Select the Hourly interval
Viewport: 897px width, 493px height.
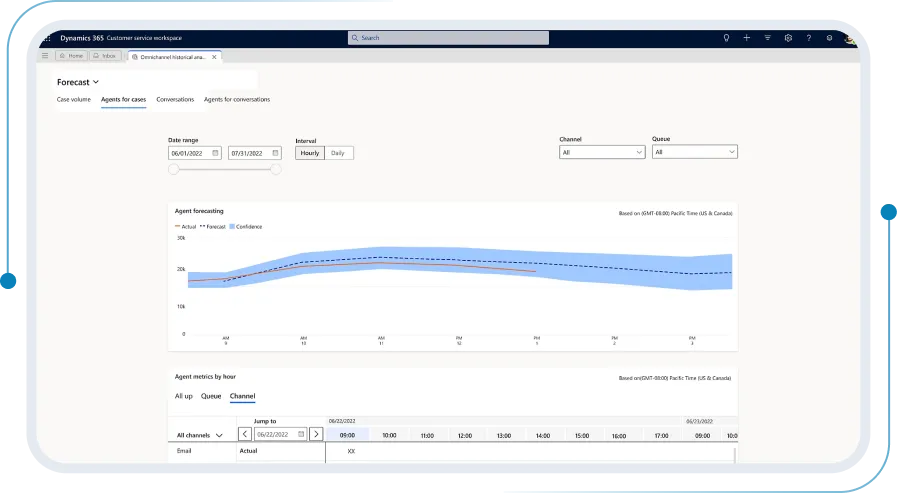pyautogui.click(x=310, y=153)
